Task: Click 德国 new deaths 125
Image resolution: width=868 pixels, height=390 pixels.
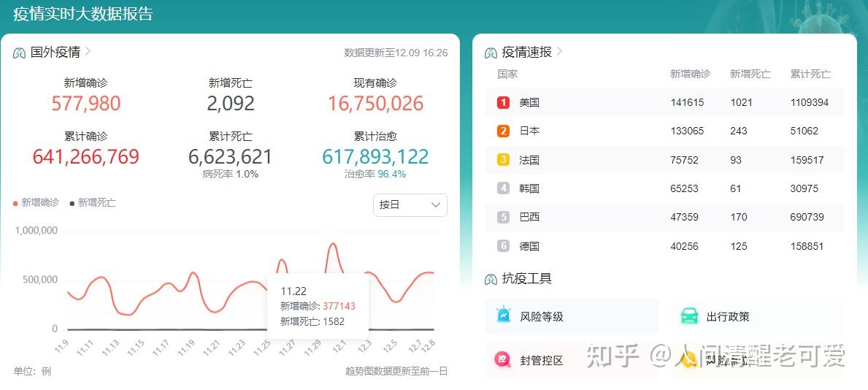Action: pos(739,246)
